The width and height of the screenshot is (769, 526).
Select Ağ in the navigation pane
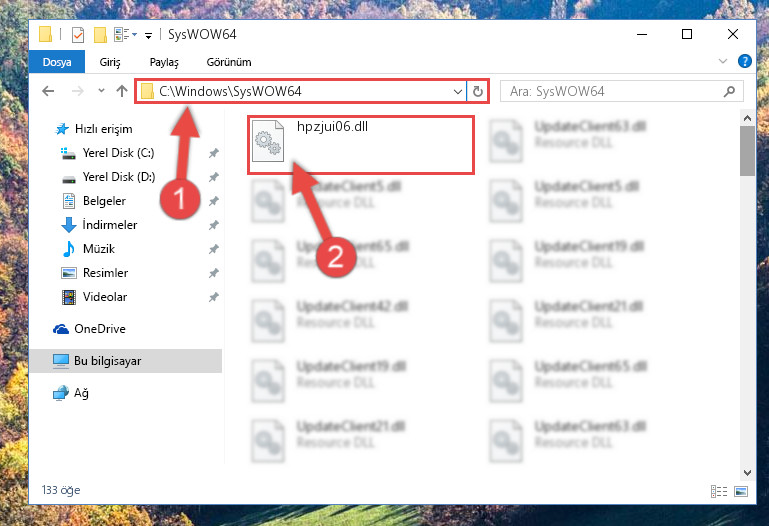pyautogui.click(x=81, y=393)
